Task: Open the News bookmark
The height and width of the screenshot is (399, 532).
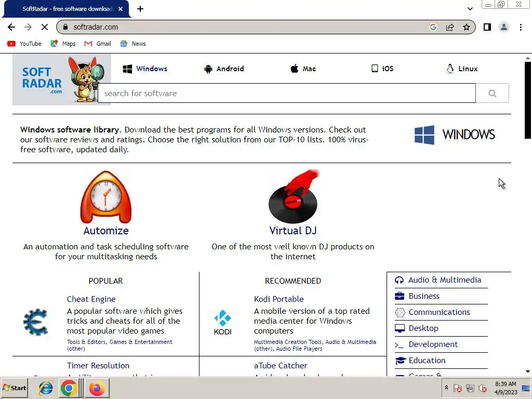Action: tap(133, 44)
